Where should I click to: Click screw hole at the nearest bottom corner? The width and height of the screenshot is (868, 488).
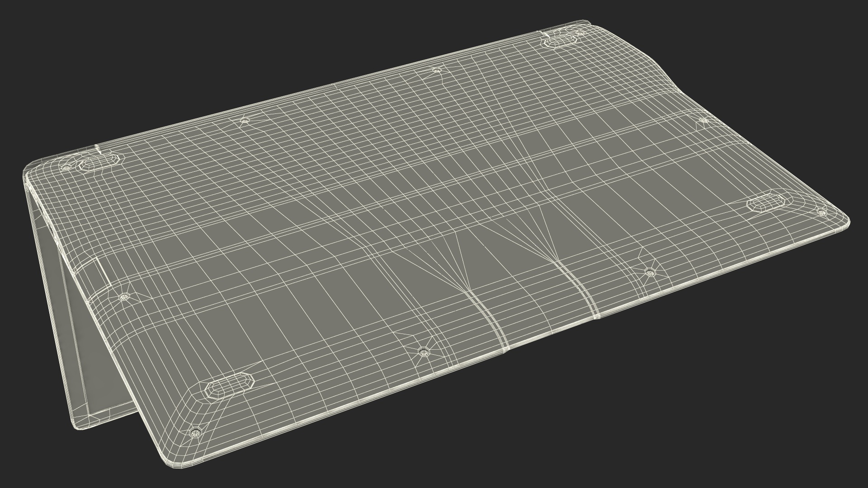click(x=195, y=433)
